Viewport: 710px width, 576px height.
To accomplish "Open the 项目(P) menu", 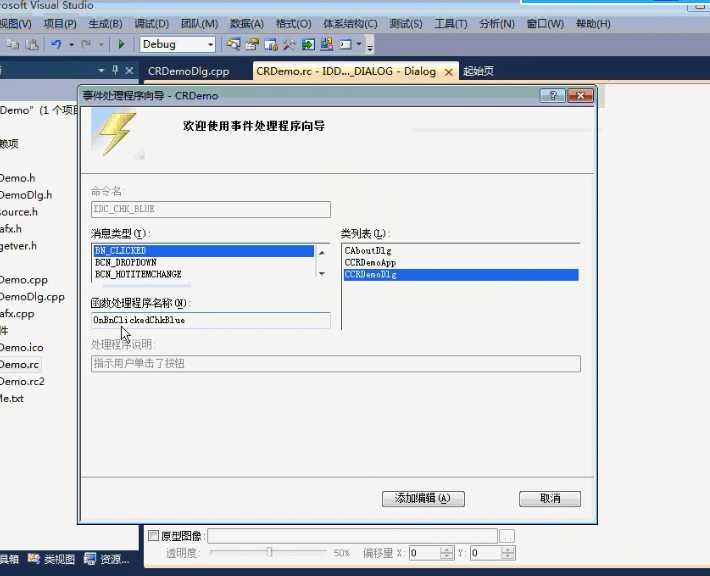I will pos(60,24).
